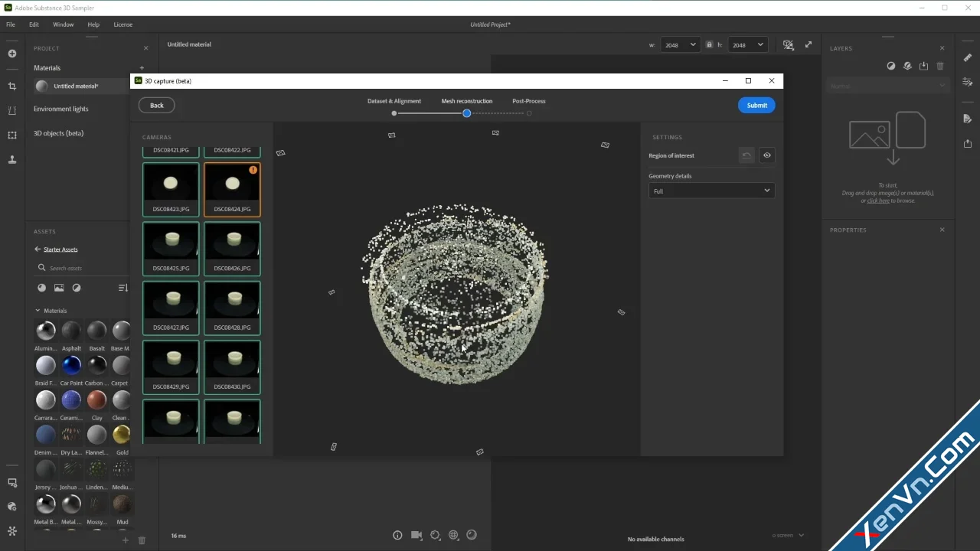Click the Back button in 3D capture
980x551 pixels.
pos(157,106)
